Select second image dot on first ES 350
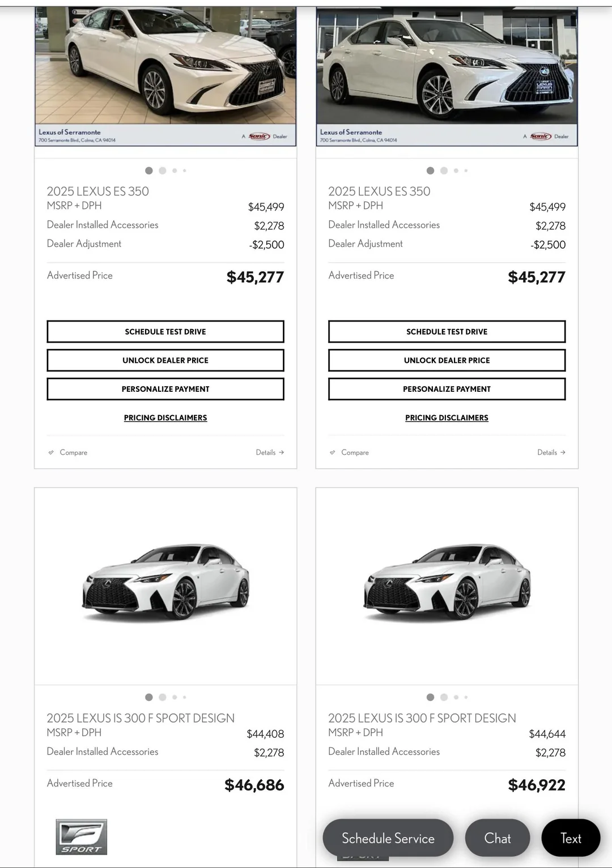The width and height of the screenshot is (612, 868). 163,170
